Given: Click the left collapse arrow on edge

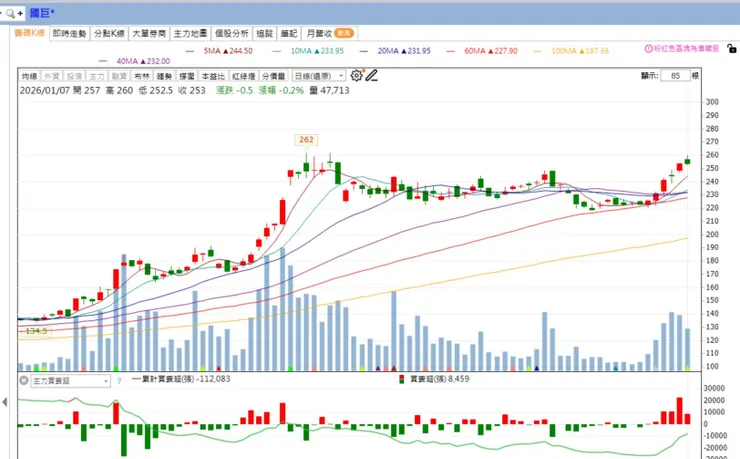Looking at the screenshot, I should coord(5,402).
